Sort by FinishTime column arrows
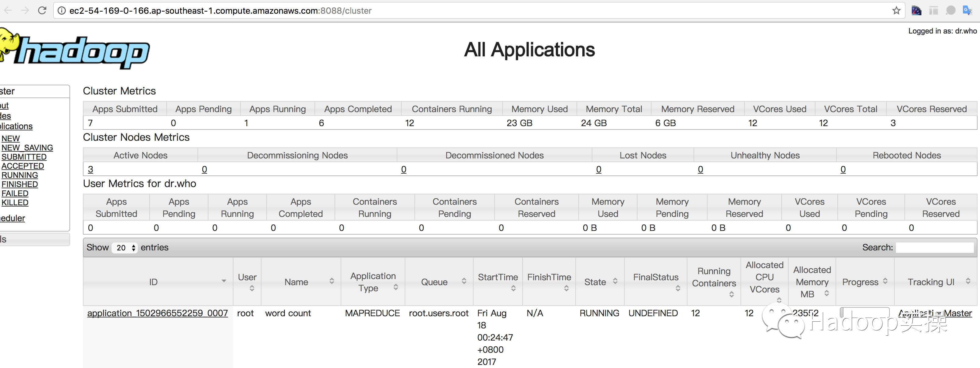980x368 pixels. pos(566,288)
